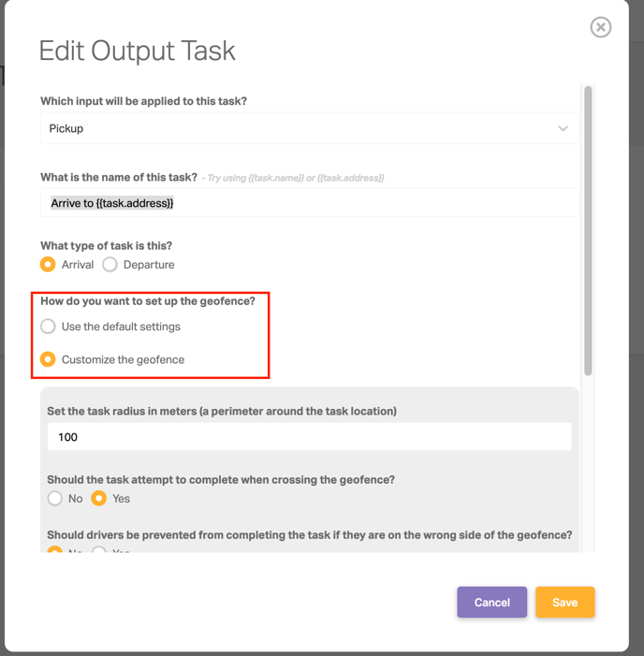Click the 'Edit Output Task' heading
This screenshot has height=656, width=644.
click(138, 51)
